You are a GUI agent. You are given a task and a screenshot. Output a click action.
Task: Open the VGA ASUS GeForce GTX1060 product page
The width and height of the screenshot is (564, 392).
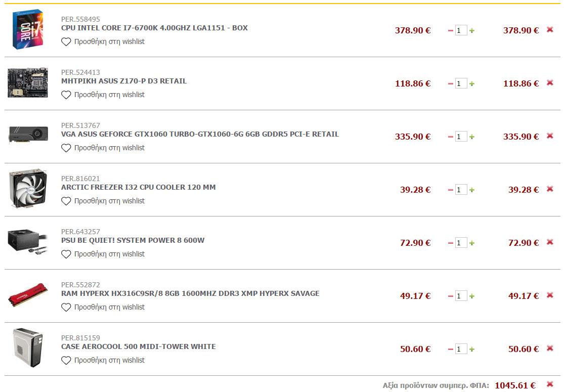coord(200,134)
